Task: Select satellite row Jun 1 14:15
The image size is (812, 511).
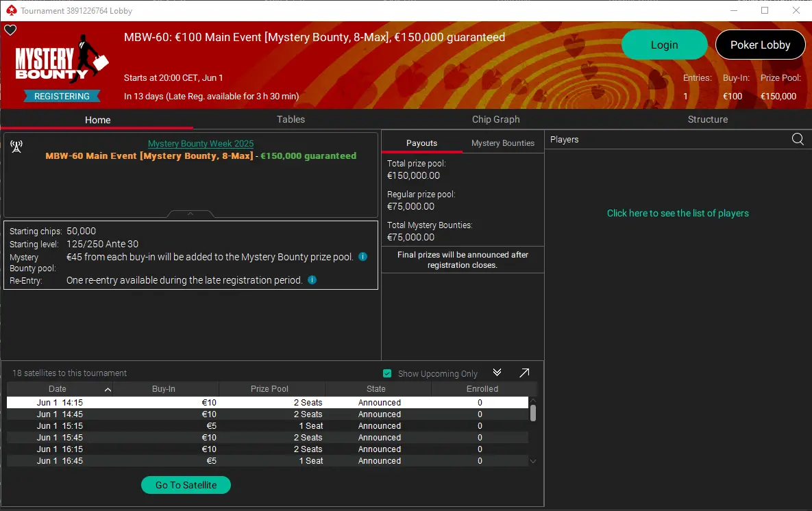Action: pos(267,402)
